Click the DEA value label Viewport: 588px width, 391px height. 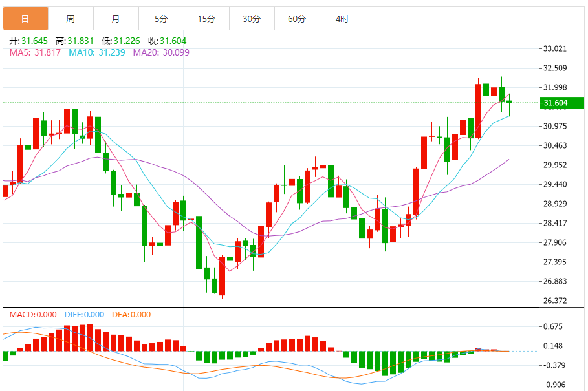pos(131,315)
